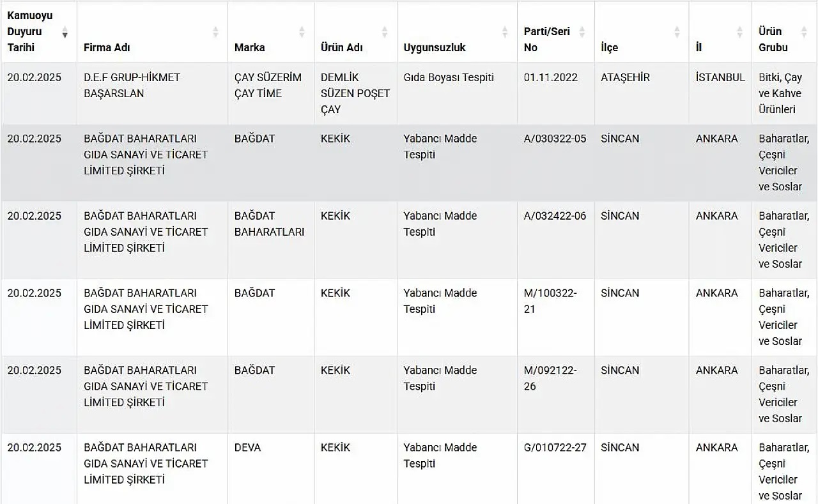Screen dimensions: 818x504
Task: Click the BAĞDAT BAHARATLARI brand cell
Action: (x=269, y=224)
